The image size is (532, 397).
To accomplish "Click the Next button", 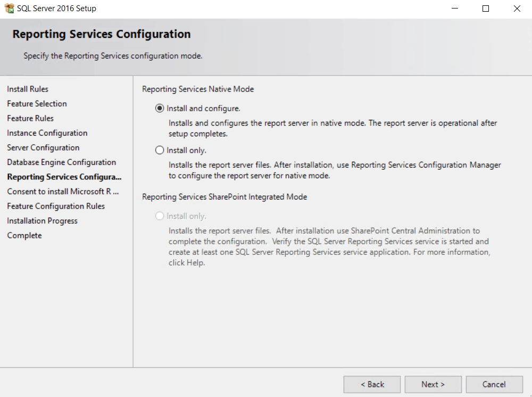I will tap(433, 384).
